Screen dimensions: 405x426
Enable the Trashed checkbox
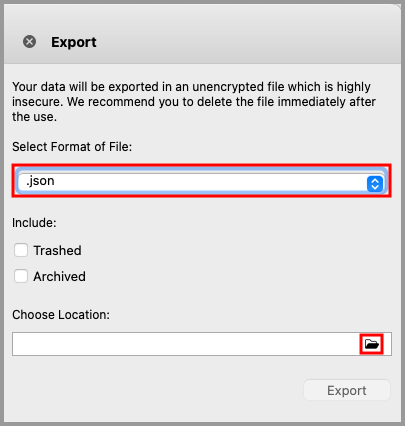[x=21, y=250]
